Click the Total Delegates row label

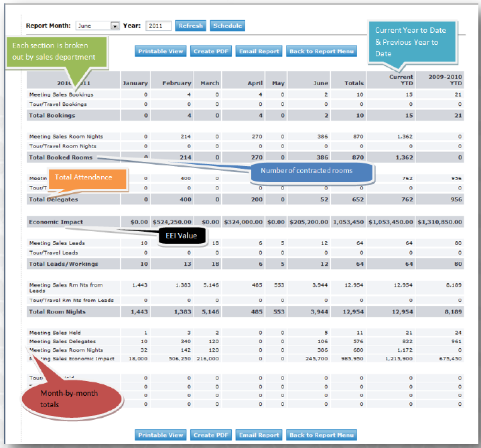pos(53,200)
